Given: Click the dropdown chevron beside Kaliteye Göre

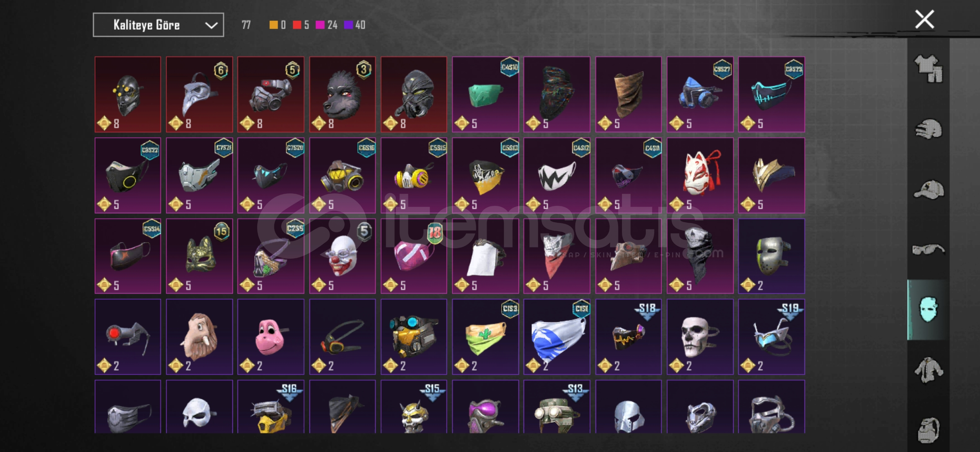Looking at the screenshot, I should [211, 26].
